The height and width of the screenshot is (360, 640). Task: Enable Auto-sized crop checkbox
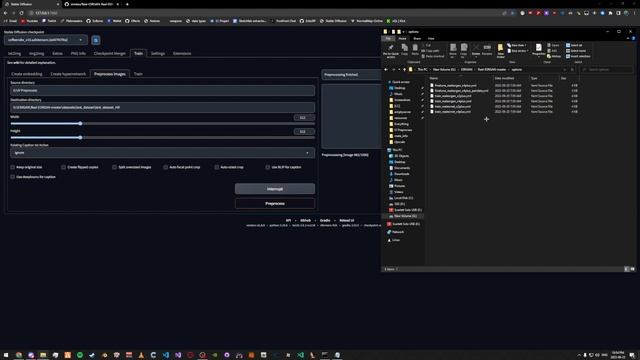[216, 167]
